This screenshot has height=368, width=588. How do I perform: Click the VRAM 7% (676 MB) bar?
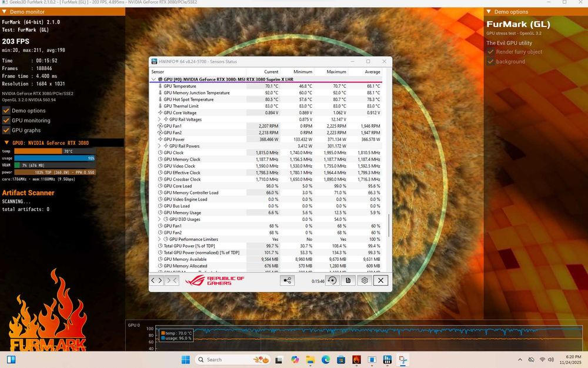(x=55, y=165)
